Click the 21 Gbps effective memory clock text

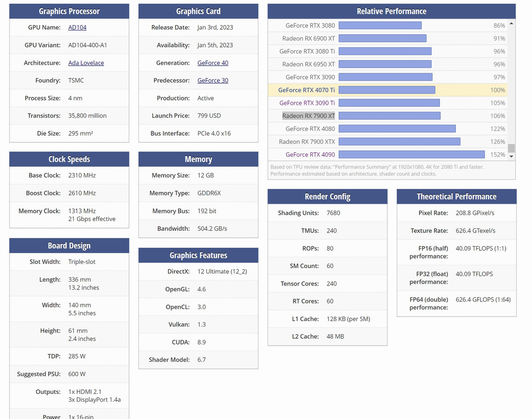[92, 219]
